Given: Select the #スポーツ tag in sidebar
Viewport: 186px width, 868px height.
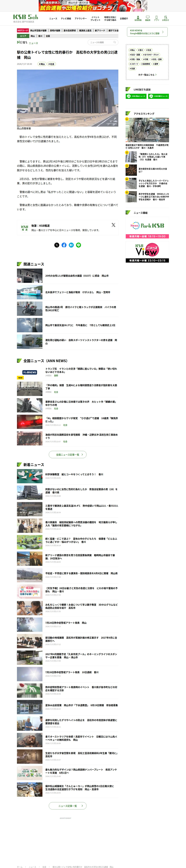Looking at the screenshot, I should (x=134, y=64).
